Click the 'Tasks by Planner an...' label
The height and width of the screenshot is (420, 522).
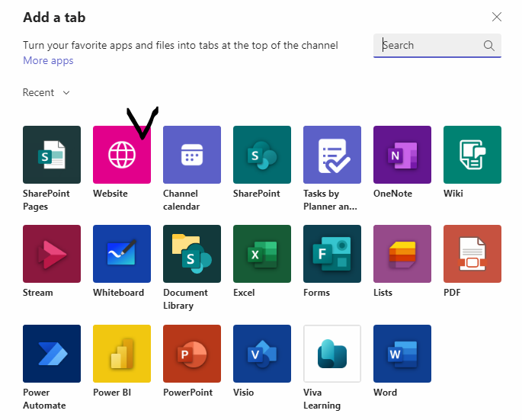point(330,200)
